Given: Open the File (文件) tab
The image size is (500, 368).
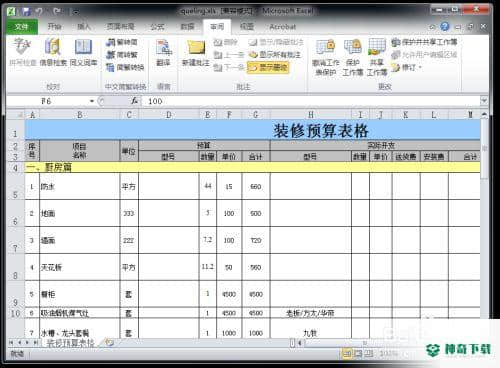Looking at the screenshot, I should [22, 27].
